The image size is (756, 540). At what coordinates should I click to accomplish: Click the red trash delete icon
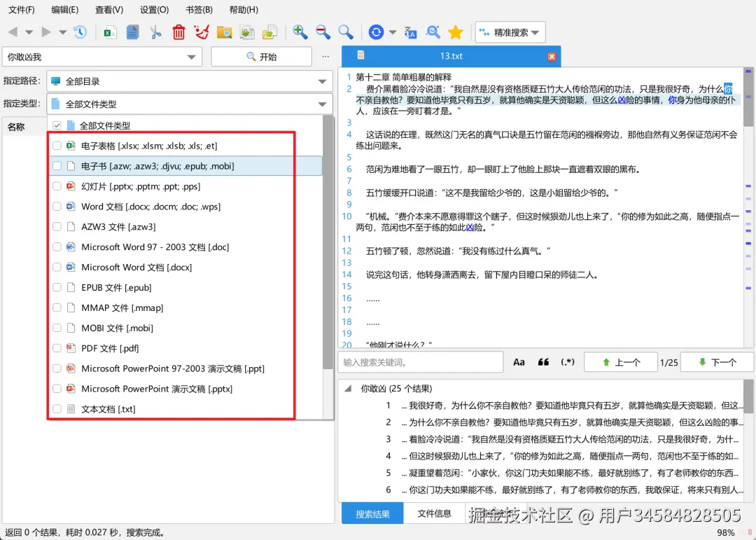tap(178, 32)
